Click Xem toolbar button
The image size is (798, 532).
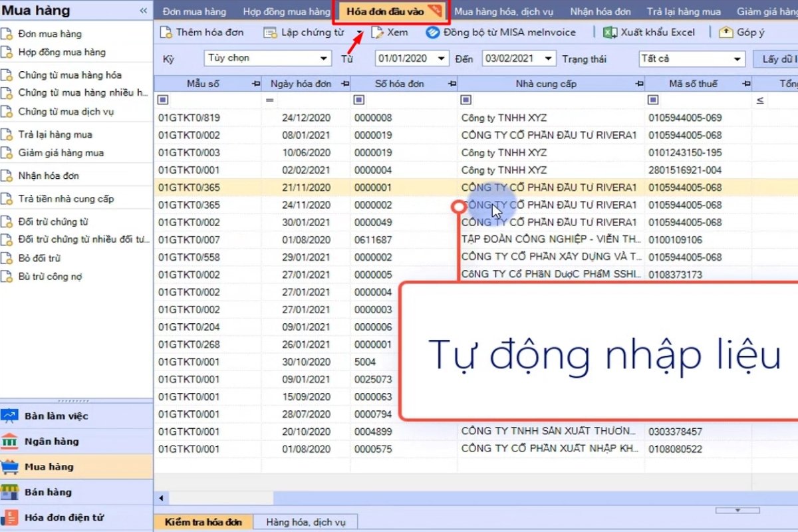(390, 32)
